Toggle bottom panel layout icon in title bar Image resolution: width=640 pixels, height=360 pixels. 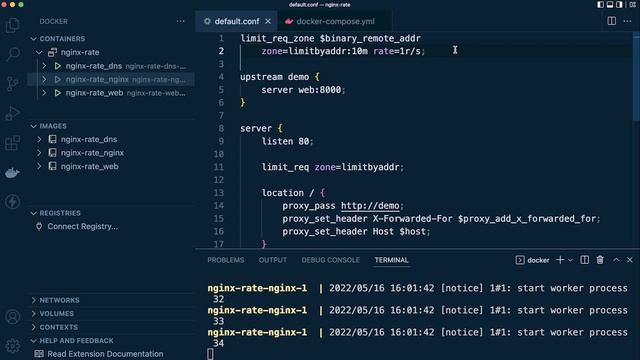[610, 4]
